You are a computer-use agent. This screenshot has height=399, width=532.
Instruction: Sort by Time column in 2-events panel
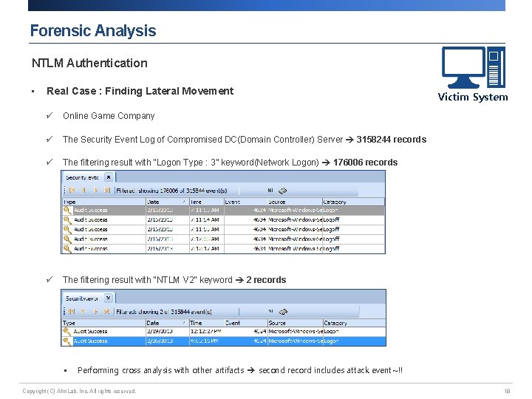click(206, 323)
